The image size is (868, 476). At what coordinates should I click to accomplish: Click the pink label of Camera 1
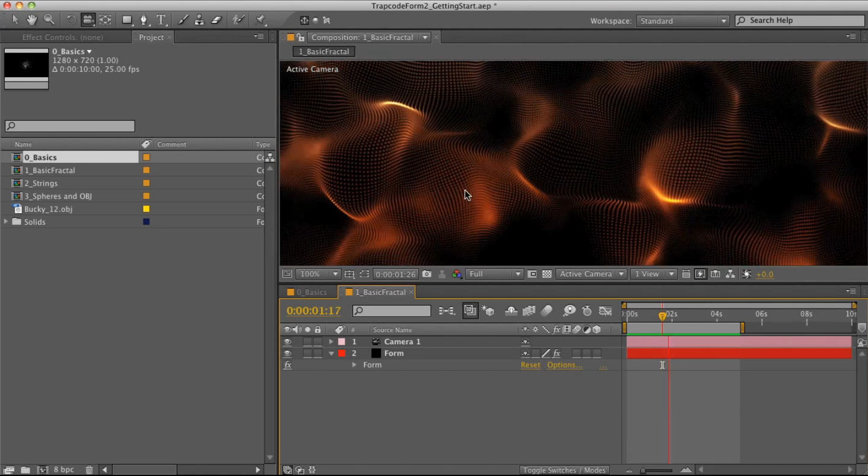pos(342,342)
